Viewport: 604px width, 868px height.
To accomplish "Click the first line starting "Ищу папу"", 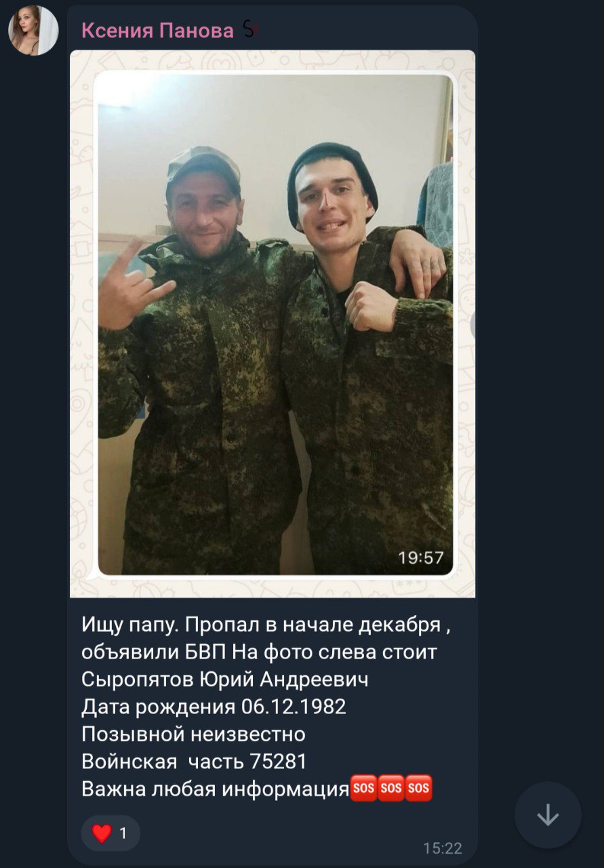I will point(266,625).
